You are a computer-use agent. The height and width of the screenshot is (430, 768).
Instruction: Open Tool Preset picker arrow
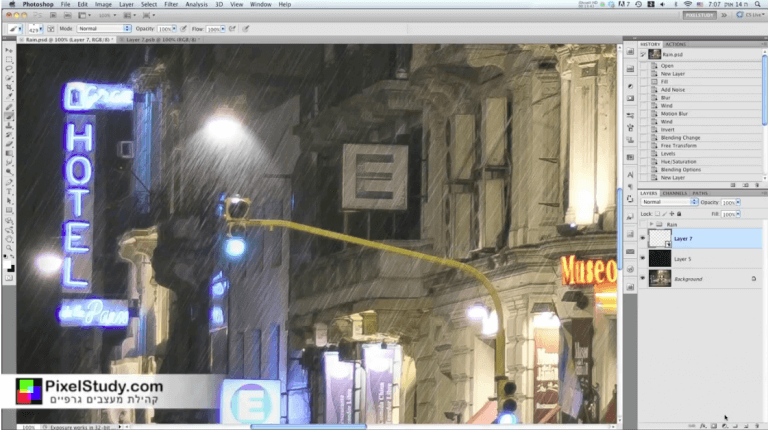pyautogui.click(x=20, y=29)
